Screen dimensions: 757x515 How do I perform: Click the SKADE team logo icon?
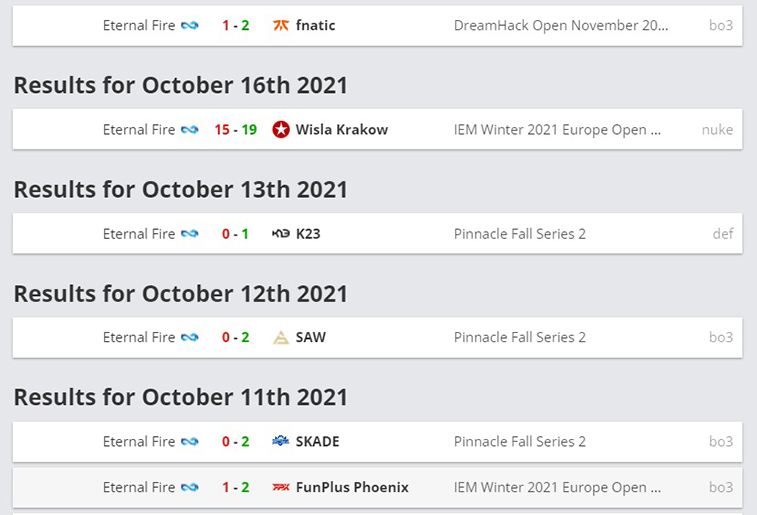coord(281,441)
